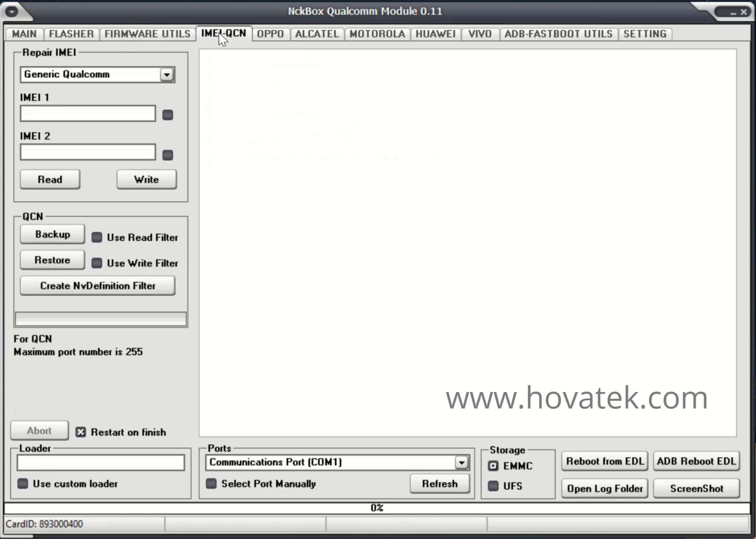Toggle Restart on finish checkbox
This screenshot has height=539, width=756.
[81, 432]
